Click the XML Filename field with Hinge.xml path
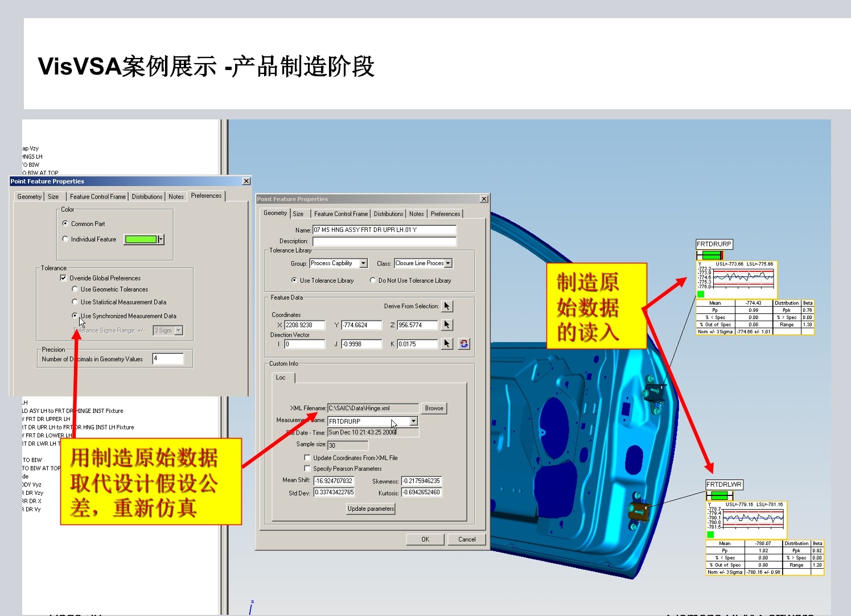The width and height of the screenshot is (851, 616). coord(373,408)
